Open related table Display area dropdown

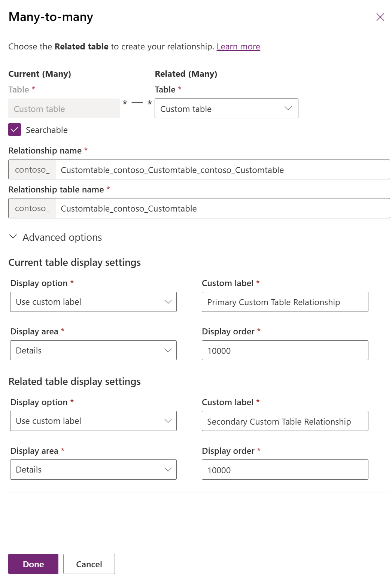93,470
